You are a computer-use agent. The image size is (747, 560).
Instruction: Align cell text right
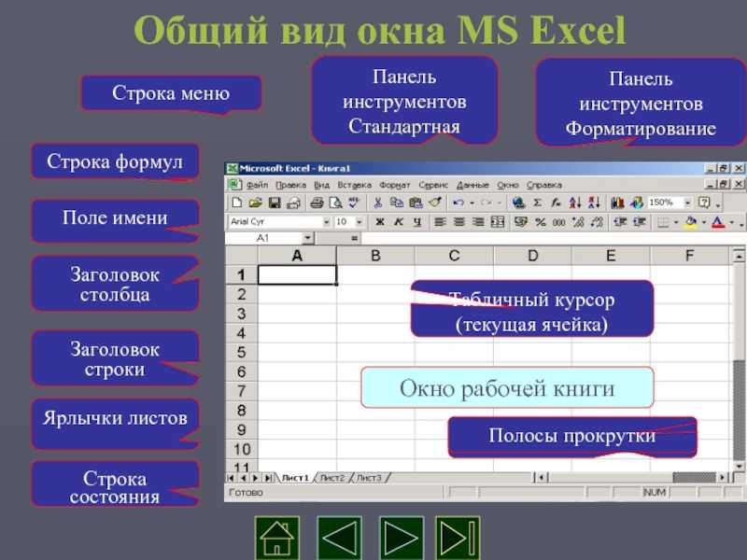click(x=478, y=222)
